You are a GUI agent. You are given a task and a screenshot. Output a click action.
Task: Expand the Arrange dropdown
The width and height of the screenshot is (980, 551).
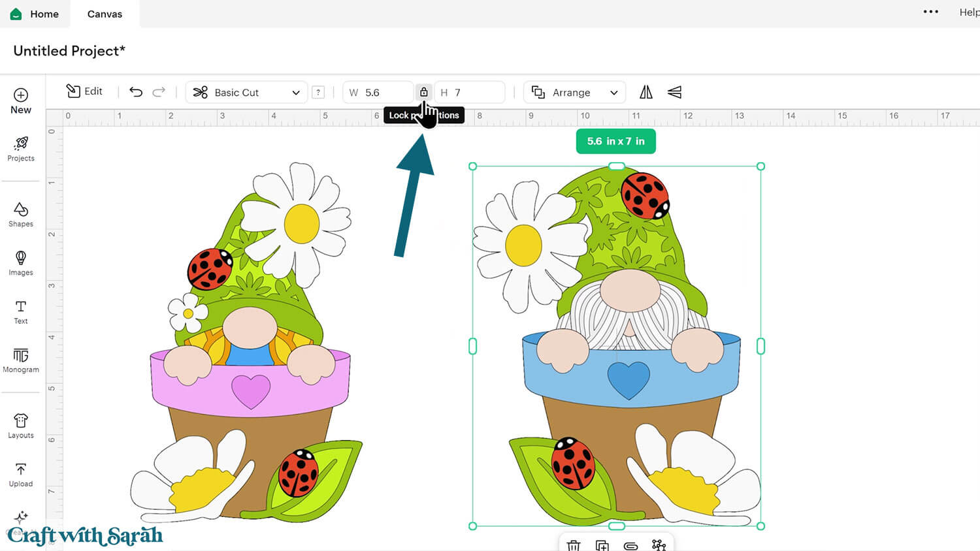pyautogui.click(x=574, y=92)
